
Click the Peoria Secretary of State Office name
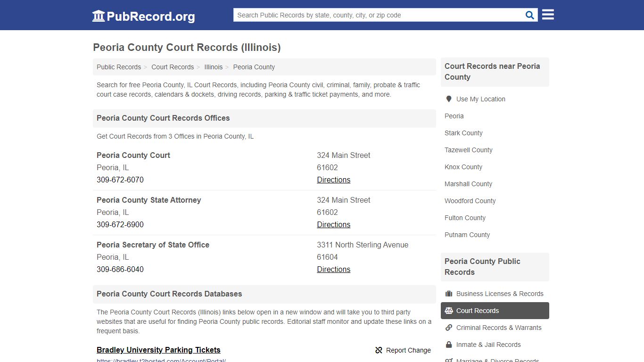coord(153,245)
